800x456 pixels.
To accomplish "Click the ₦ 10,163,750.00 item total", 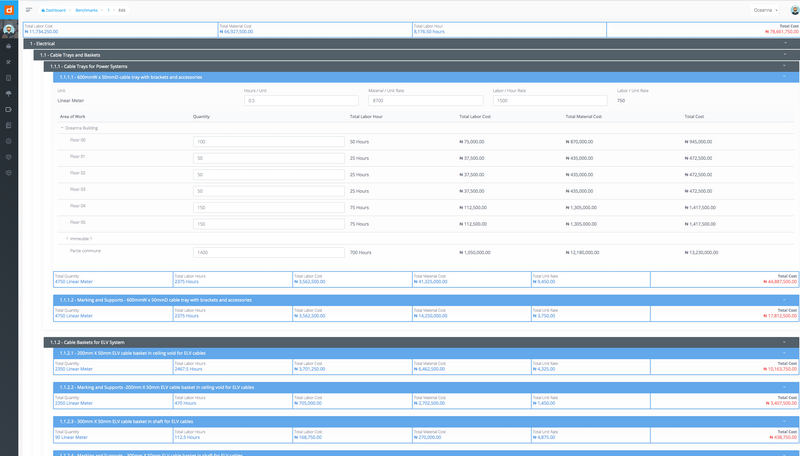I will [x=780, y=369].
